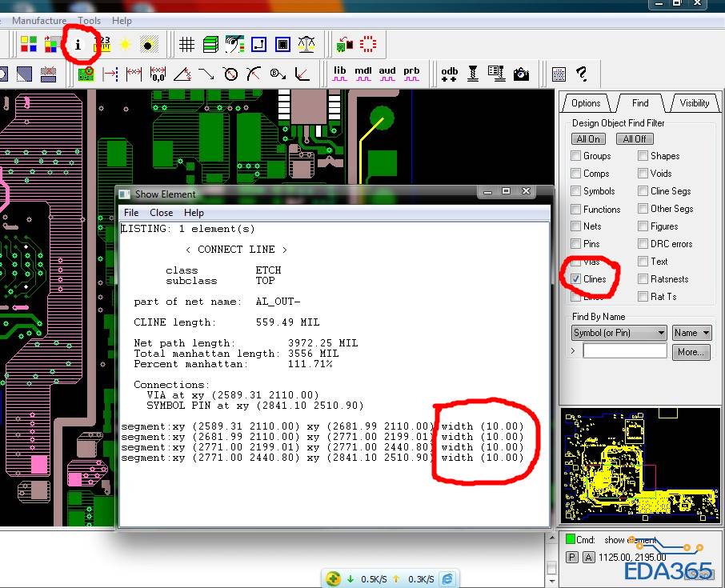Viewport: 725px width, 588px height.
Task: Tick the DRC errors checkbox
Action: pos(643,244)
